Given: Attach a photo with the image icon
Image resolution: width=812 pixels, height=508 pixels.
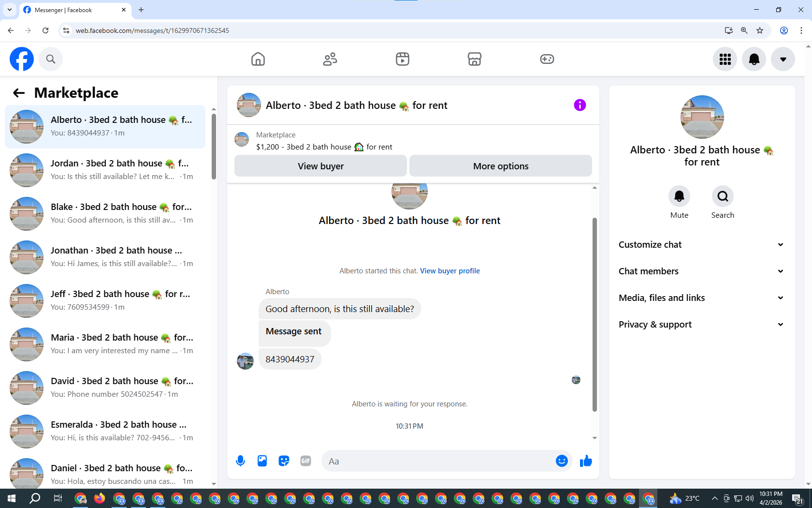Looking at the screenshot, I should coord(262,461).
